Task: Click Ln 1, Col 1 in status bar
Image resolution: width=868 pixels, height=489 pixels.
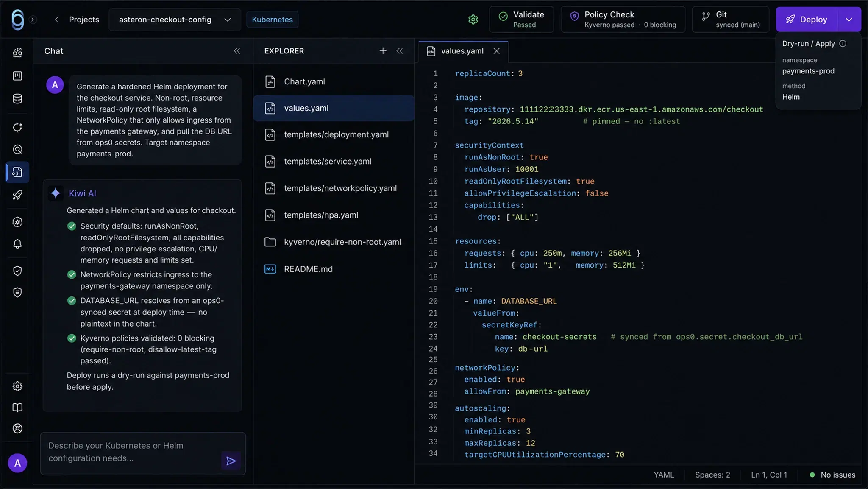Action: (769, 475)
